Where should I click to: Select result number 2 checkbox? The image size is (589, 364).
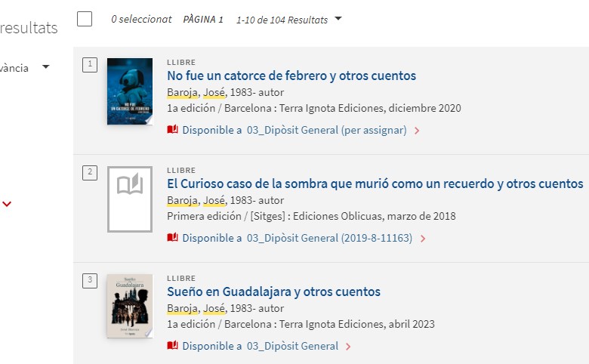point(90,172)
